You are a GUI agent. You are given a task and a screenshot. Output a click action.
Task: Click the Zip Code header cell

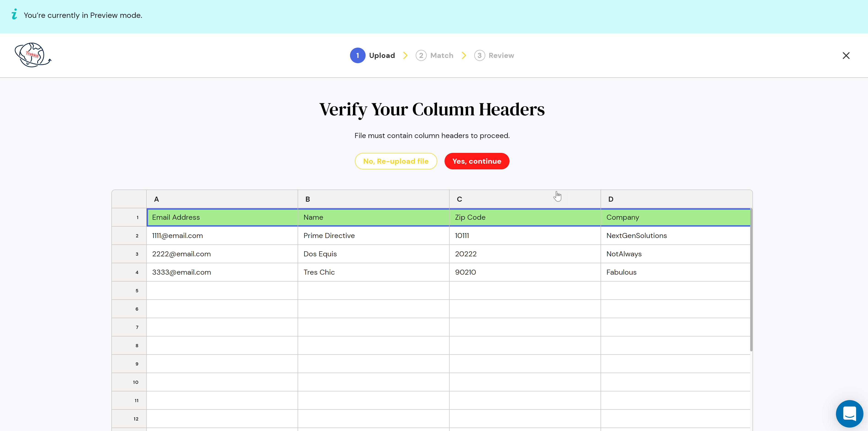pyautogui.click(x=525, y=217)
